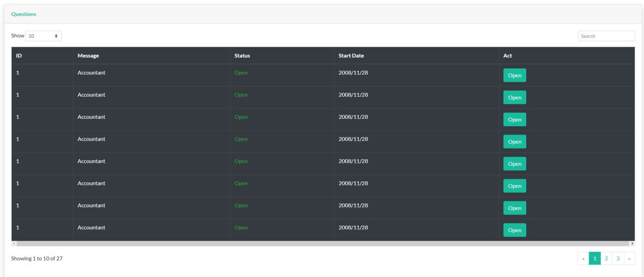Open the Show entries dropdown
This screenshot has height=277, width=644.
tap(44, 36)
